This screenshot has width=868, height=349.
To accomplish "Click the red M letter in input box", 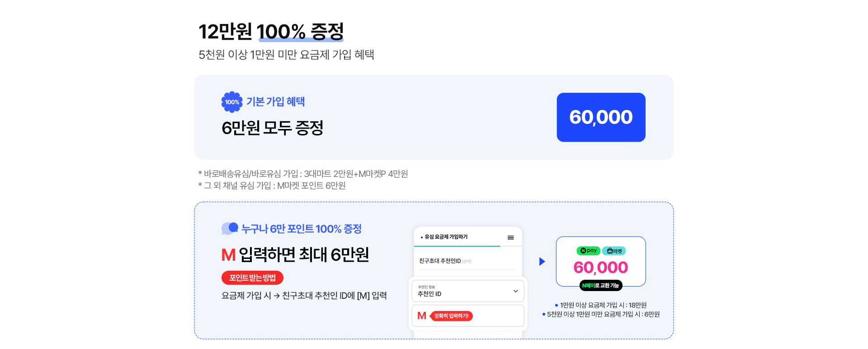I will click(422, 316).
